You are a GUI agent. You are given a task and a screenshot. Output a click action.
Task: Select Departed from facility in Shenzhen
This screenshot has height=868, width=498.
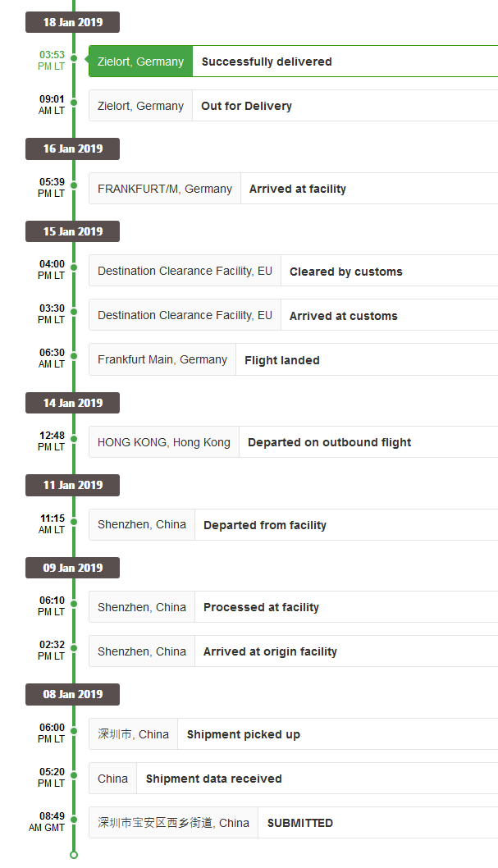pyautogui.click(x=293, y=524)
